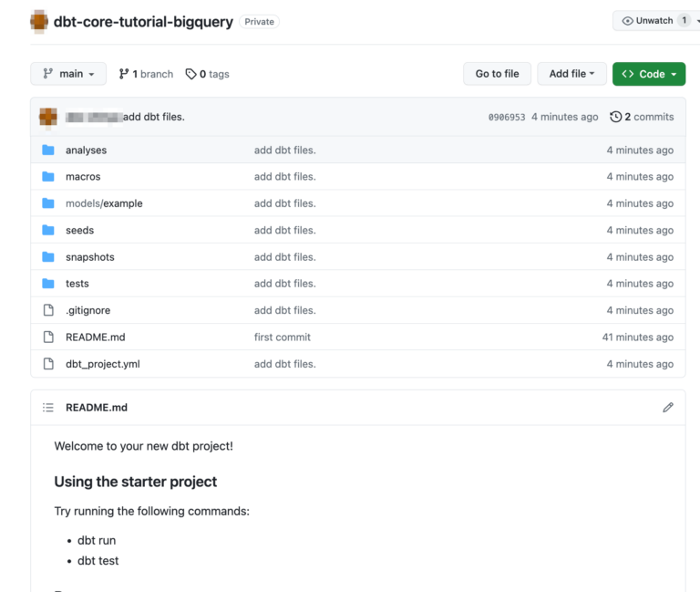Click the .gitignore file icon
Viewport: 700px width, 592px height.
click(x=48, y=311)
